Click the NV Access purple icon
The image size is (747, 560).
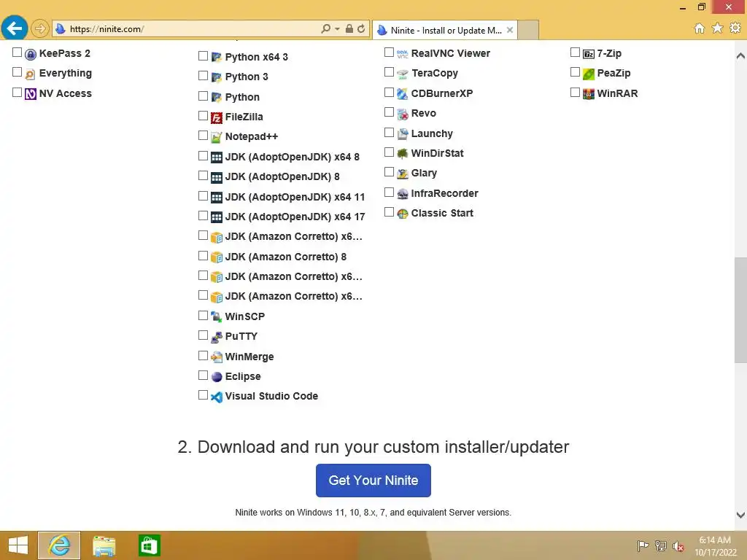coord(31,94)
